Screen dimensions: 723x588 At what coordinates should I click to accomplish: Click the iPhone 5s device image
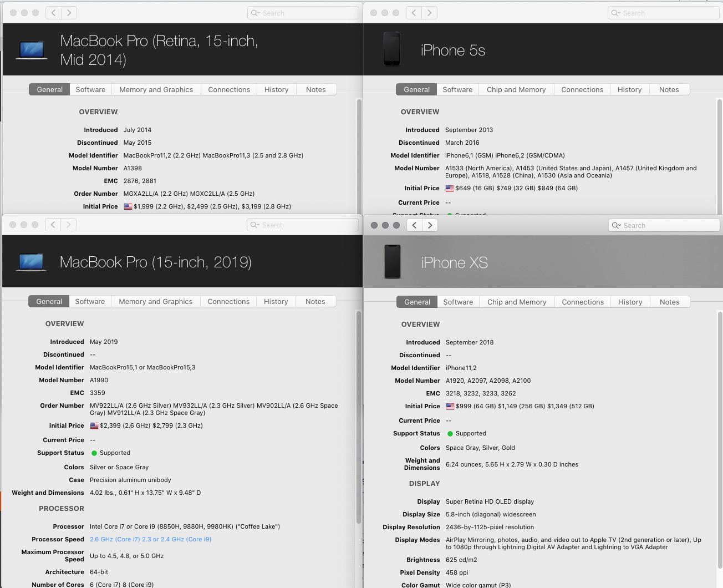coord(392,49)
